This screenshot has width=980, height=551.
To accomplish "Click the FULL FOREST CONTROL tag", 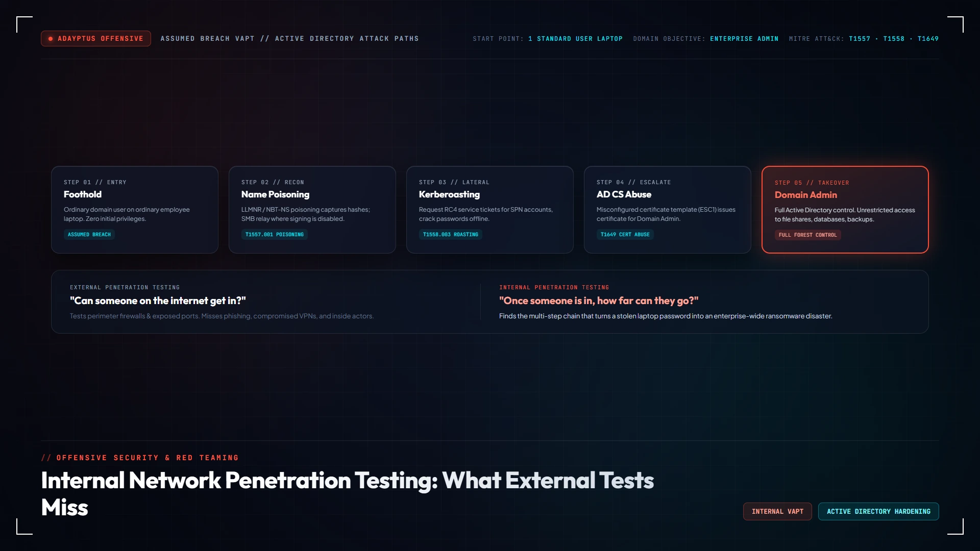I will tap(808, 235).
